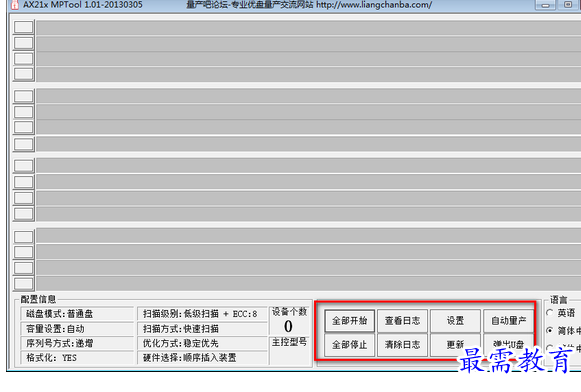Select the 简体中文 language radio option

pos(551,330)
